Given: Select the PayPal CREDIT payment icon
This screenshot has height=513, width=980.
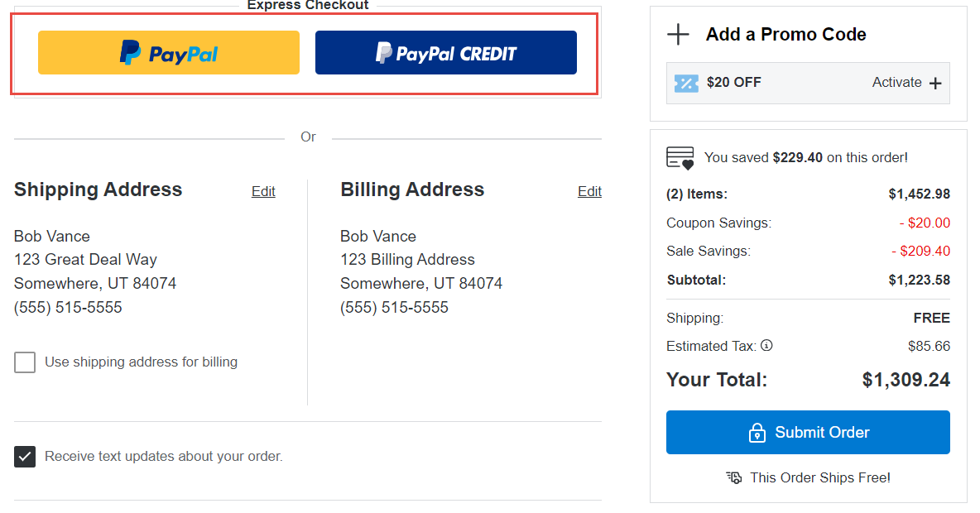Looking at the screenshot, I should 445,52.
